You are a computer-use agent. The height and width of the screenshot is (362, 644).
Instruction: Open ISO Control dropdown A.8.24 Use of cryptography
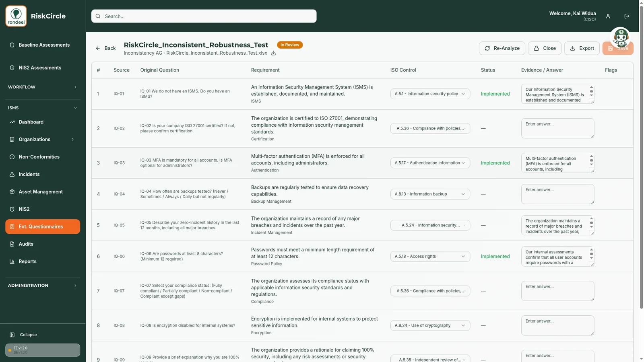(430, 325)
